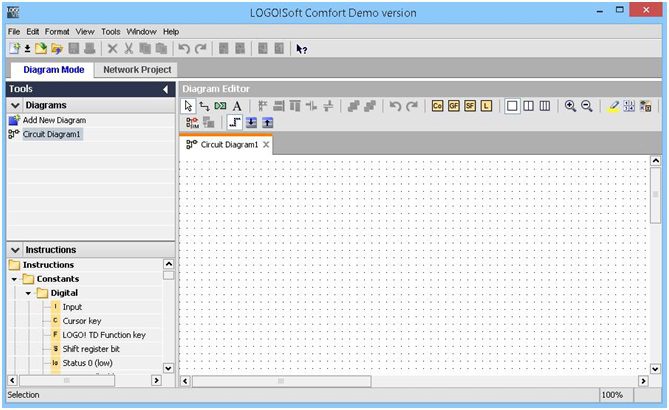The width and height of the screenshot is (669, 410).
Task: Collapse the Diagrams section chevron
Action: point(15,105)
